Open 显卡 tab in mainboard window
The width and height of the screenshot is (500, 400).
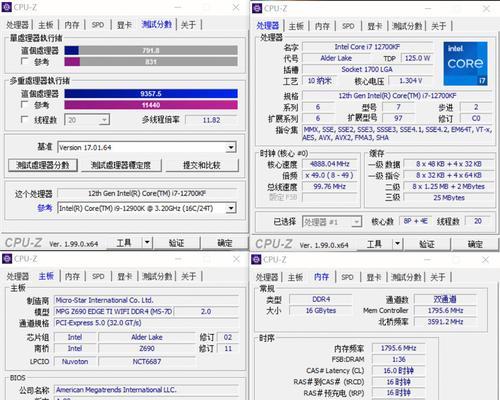point(124,276)
